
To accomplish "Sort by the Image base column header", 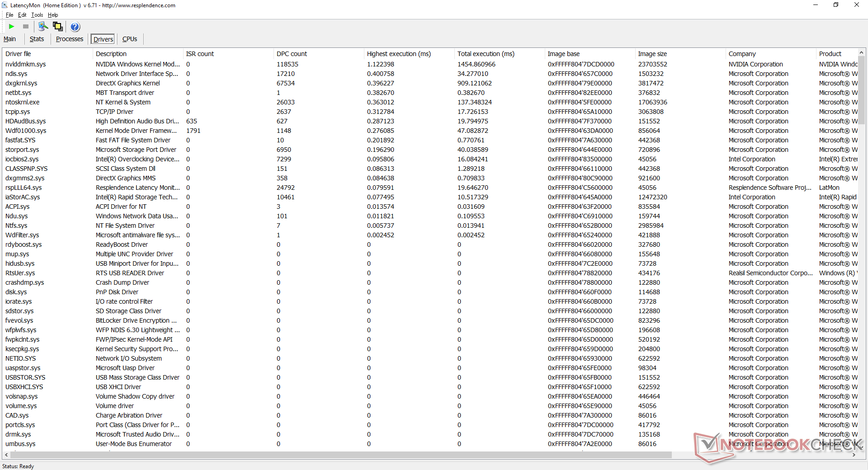I will [590, 54].
